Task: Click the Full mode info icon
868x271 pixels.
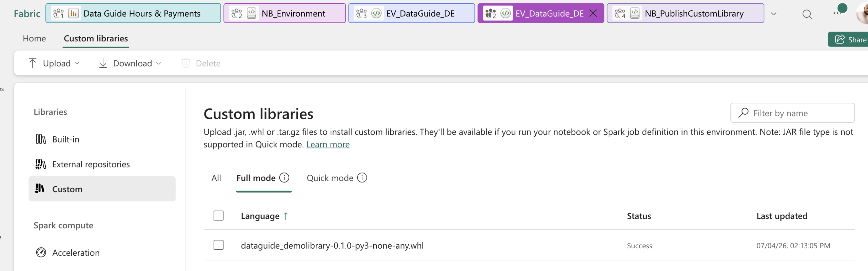Action: point(284,178)
